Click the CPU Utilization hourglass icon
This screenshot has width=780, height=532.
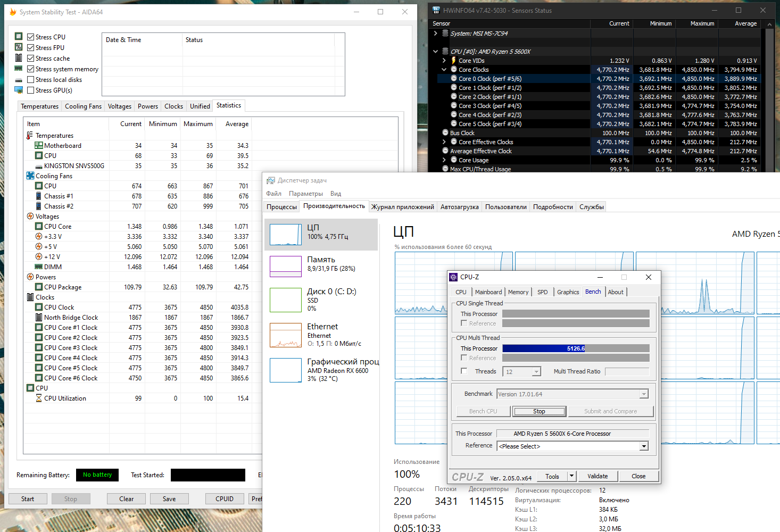coord(39,398)
